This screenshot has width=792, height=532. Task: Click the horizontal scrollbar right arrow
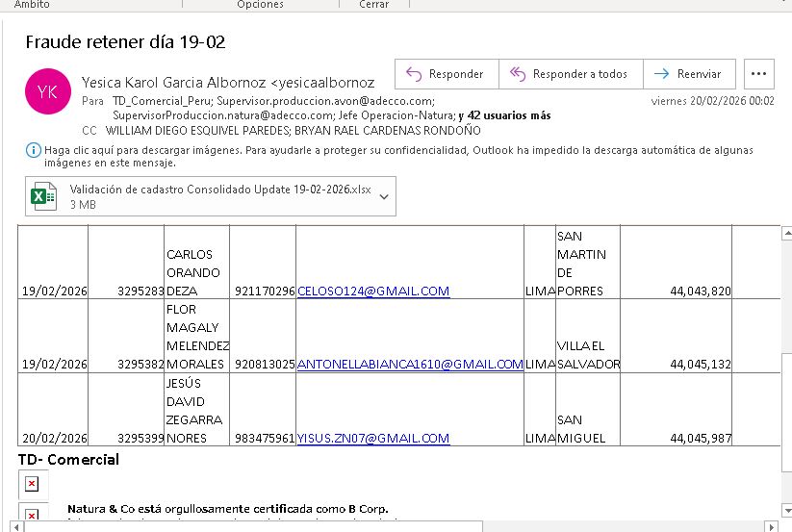click(768, 526)
